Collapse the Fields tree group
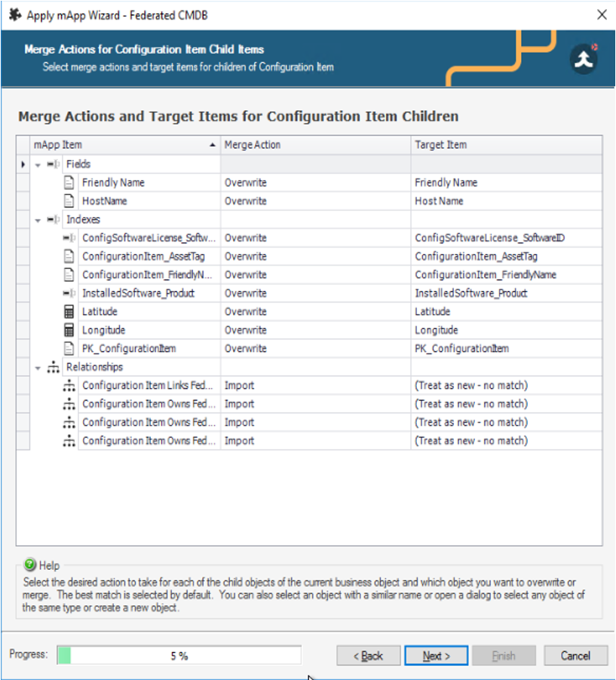The width and height of the screenshot is (616, 680). [x=38, y=164]
